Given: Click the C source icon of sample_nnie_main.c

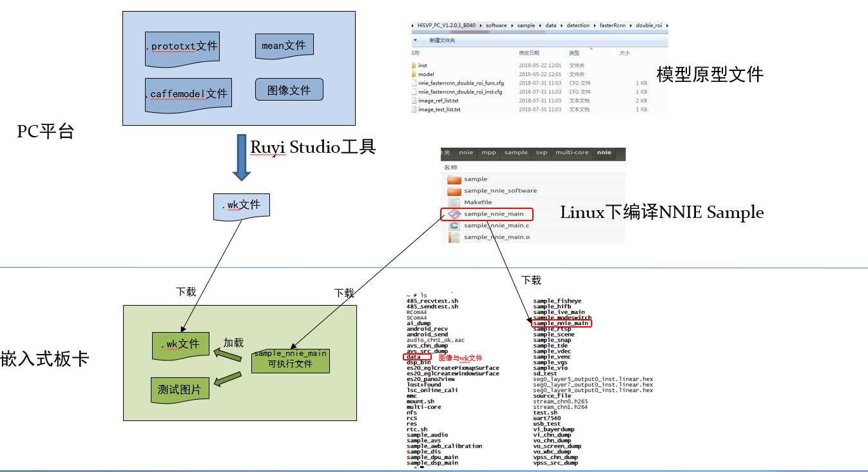Looking at the screenshot, I should point(456,226).
